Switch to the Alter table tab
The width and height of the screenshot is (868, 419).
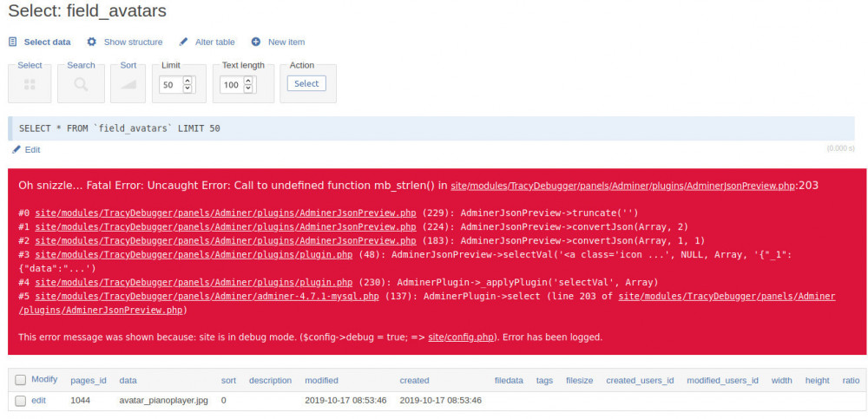click(214, 42)
